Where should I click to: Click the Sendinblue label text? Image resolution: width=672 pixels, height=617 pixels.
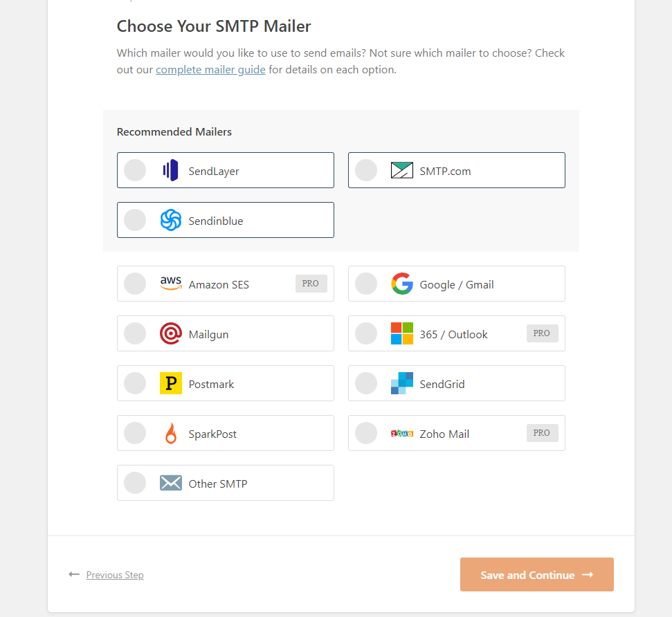[216, 221]
